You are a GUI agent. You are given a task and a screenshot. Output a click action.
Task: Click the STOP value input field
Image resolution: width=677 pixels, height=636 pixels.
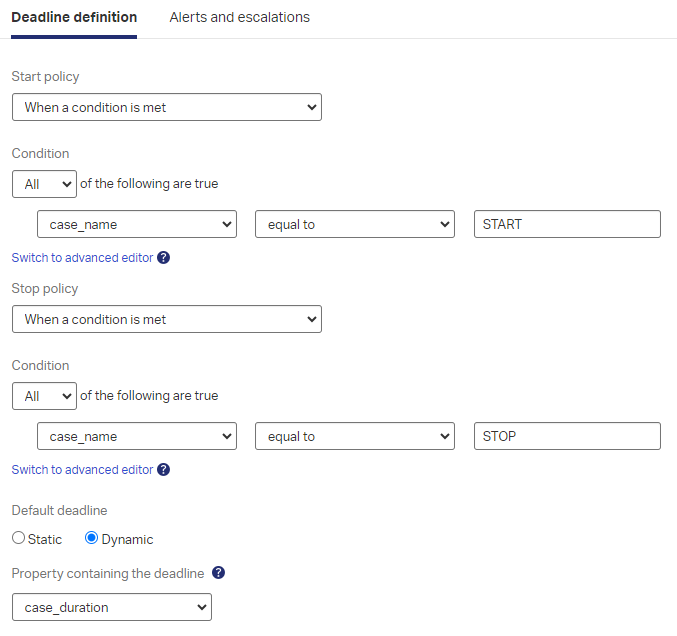[566, 436]
